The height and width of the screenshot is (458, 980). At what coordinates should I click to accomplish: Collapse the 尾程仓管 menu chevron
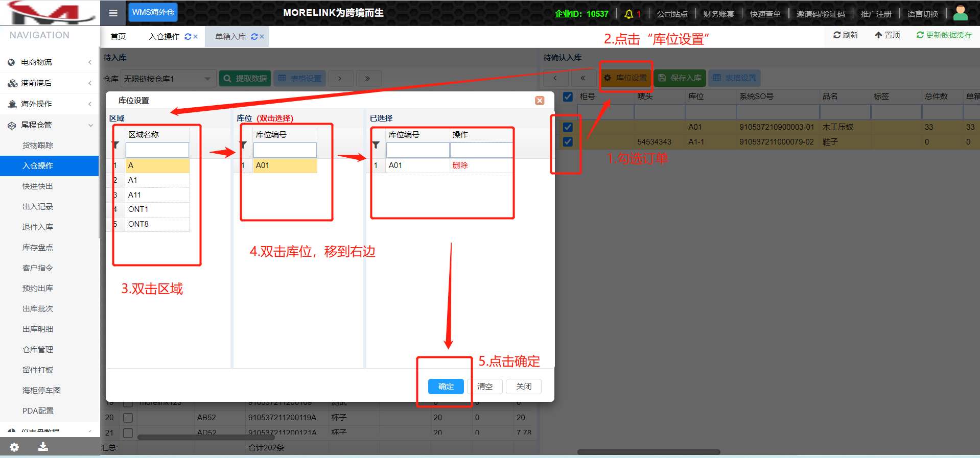pos(90,125)
